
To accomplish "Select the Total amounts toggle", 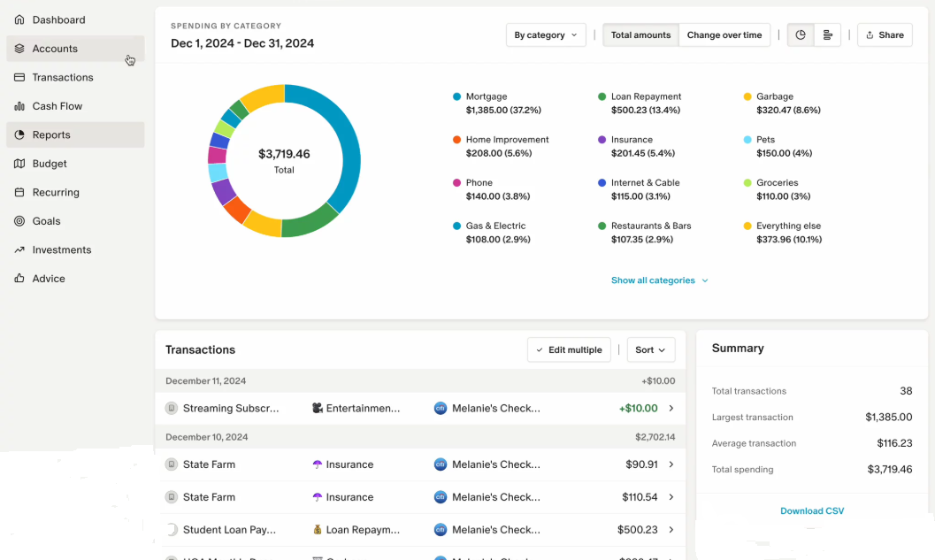I will click(x=640, y=35).
